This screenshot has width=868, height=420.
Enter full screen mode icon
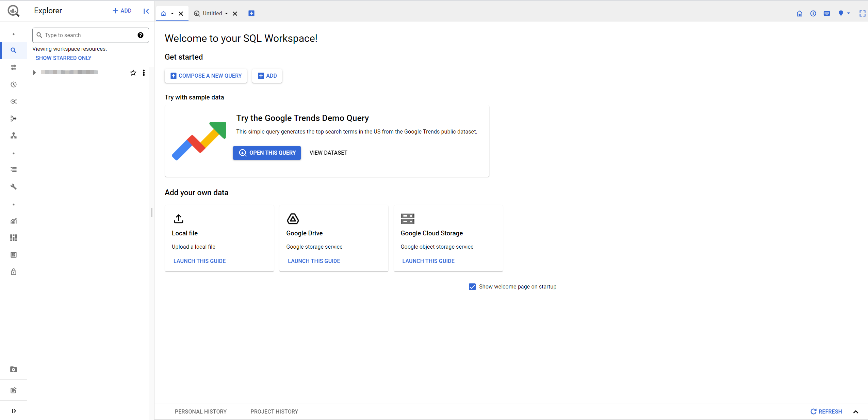(x=863, y=13)
